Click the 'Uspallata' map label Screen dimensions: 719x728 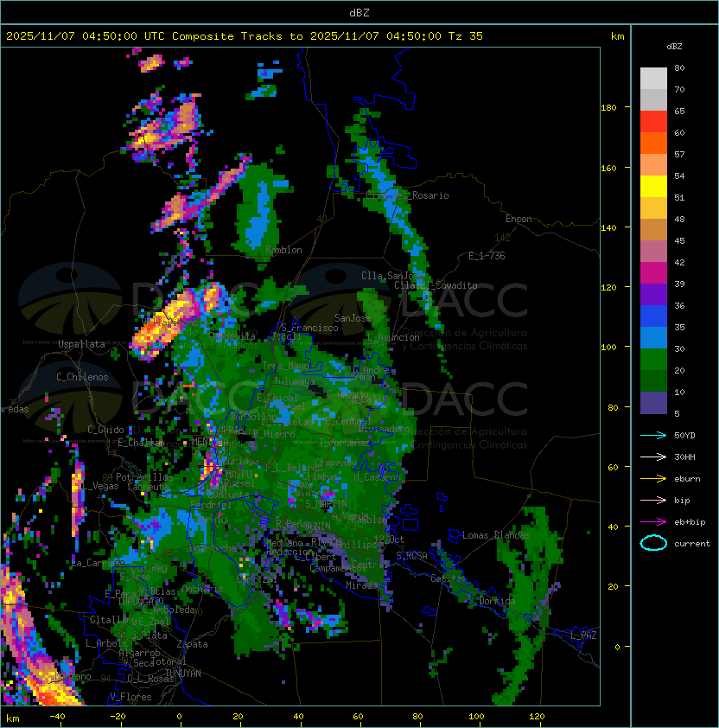[x=81, y=344]
